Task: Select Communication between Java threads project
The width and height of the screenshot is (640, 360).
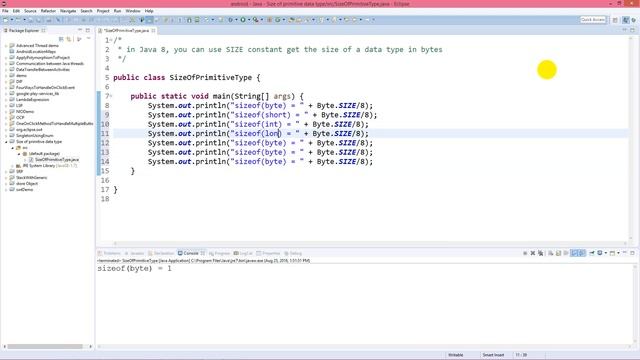Action: 50,64
